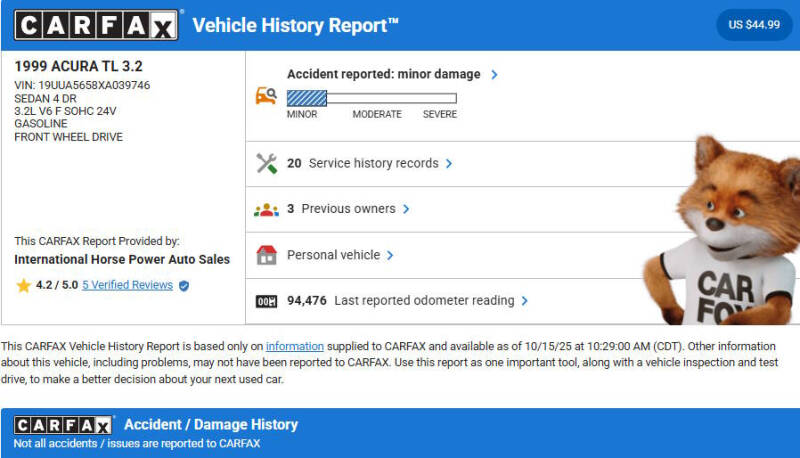
Task: Expand last reported odometer reading chevron
Action: (525, 300)
